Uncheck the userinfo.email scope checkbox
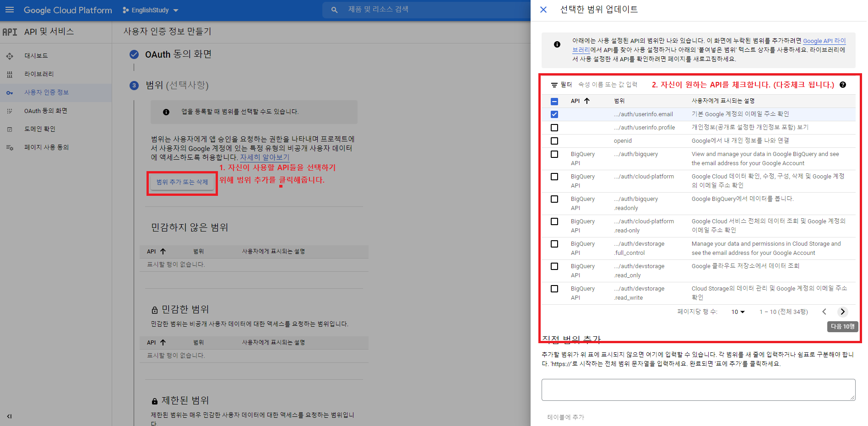 tap(554, 114)
